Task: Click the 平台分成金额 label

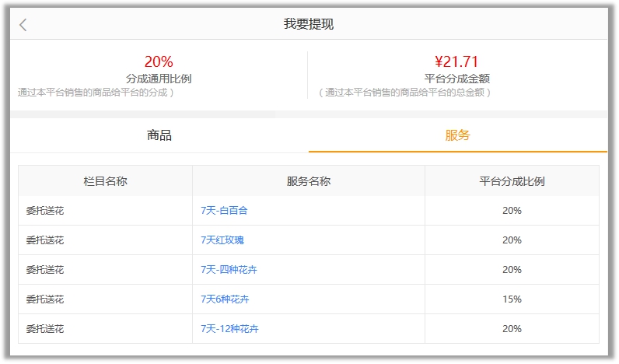Action: click(x=456, y=79)
